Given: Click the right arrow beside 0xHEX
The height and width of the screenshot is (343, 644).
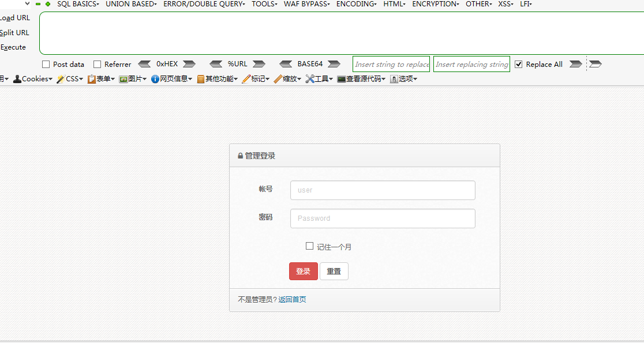Looking at the screenshot, I should (189, 64).
